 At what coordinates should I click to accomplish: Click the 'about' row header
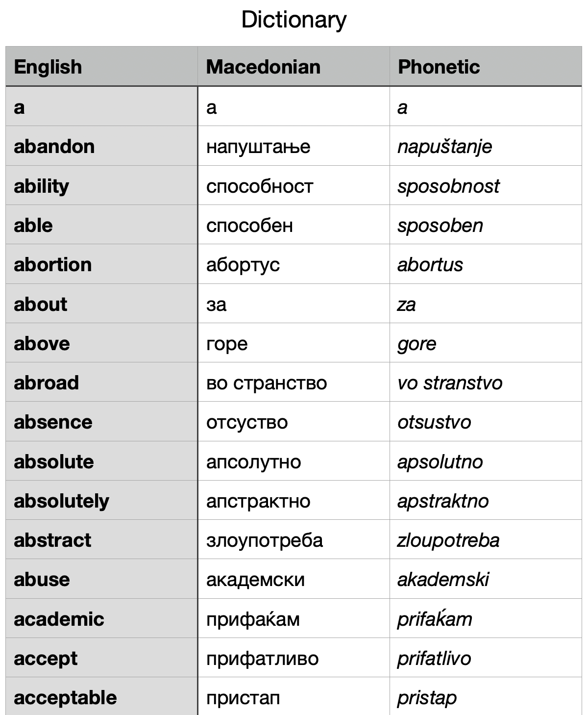click(41, 304)
